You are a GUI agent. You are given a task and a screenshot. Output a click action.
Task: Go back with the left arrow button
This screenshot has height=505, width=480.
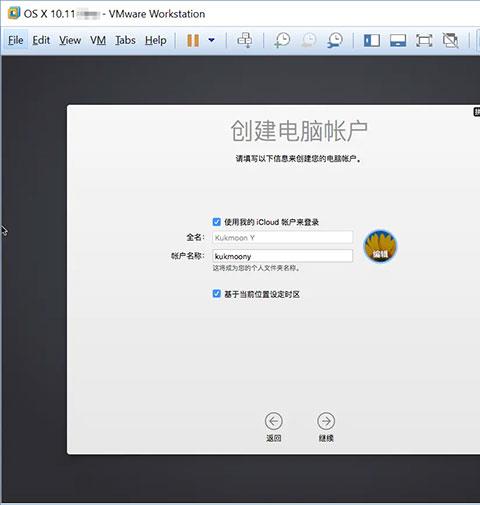coord(274,421)
